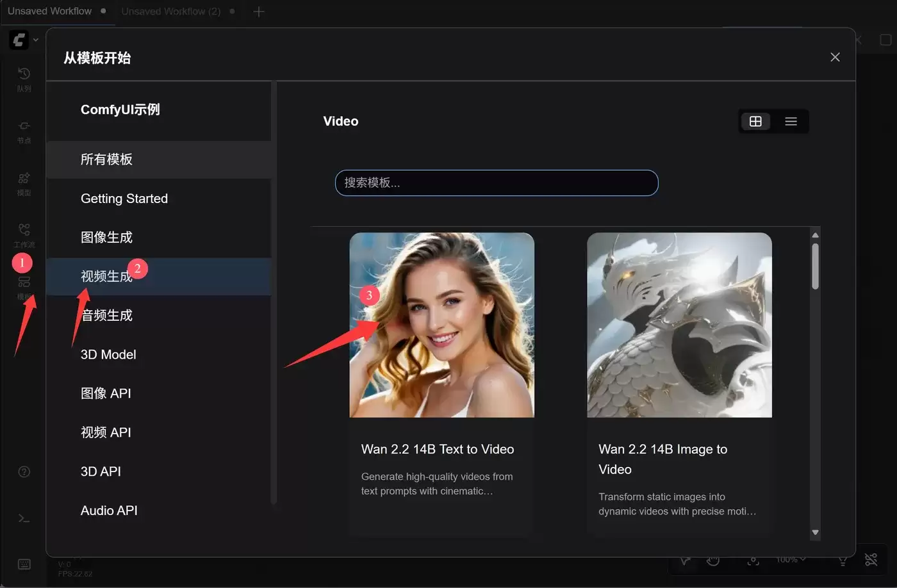Image resolution: width=897 pixels, height=588 pixels.
Task: Open the workflows sidebar icon
Action: [24, 229]
